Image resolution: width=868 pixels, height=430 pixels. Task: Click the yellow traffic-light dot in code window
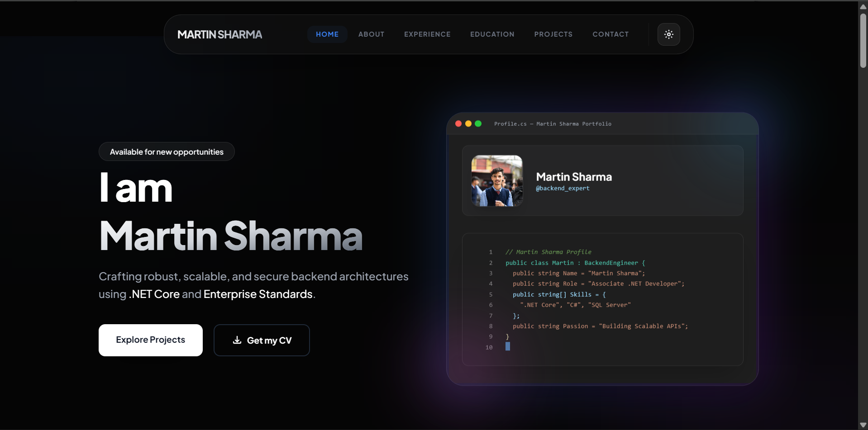point(468,123)
